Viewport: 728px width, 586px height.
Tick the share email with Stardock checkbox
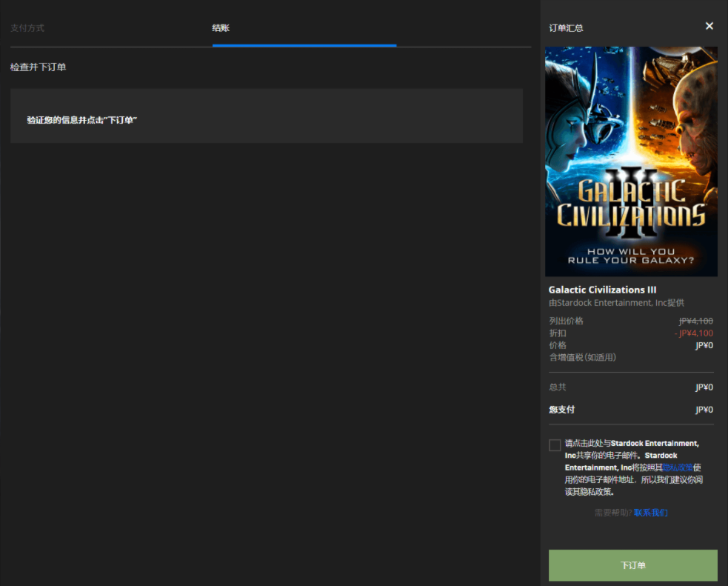click(x=555, y=445)
